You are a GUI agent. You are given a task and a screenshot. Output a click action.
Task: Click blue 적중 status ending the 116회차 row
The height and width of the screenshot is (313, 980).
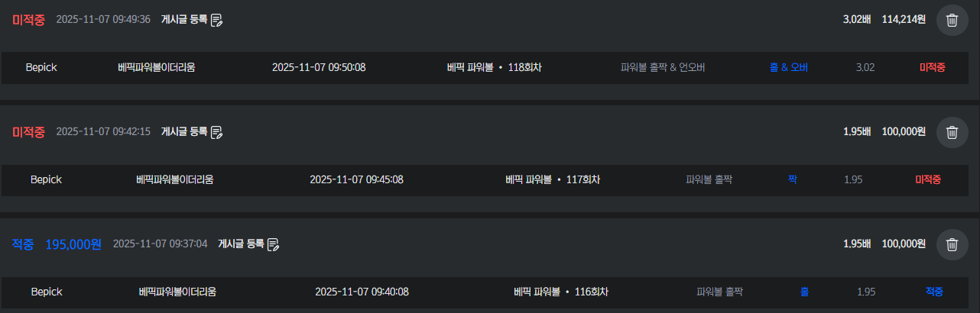934,292
